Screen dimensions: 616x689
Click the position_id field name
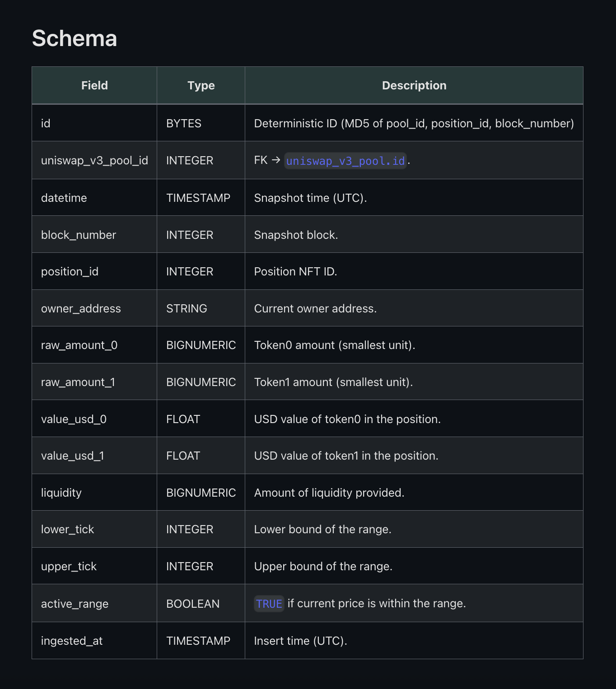(x=70, y=271)
